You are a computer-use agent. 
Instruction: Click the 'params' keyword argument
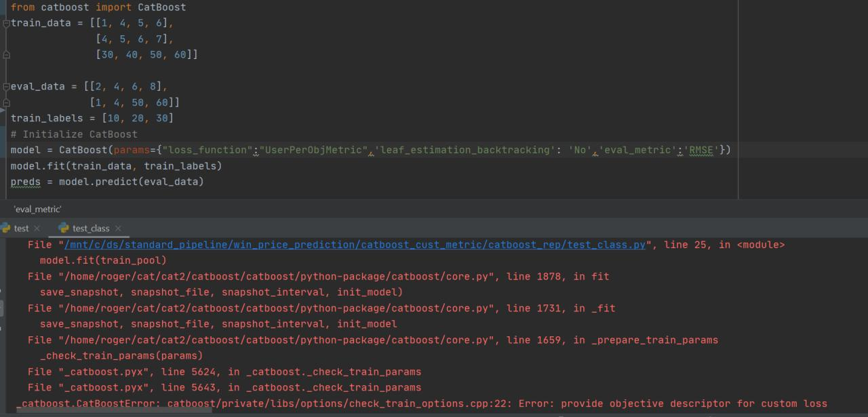point(132,150)
